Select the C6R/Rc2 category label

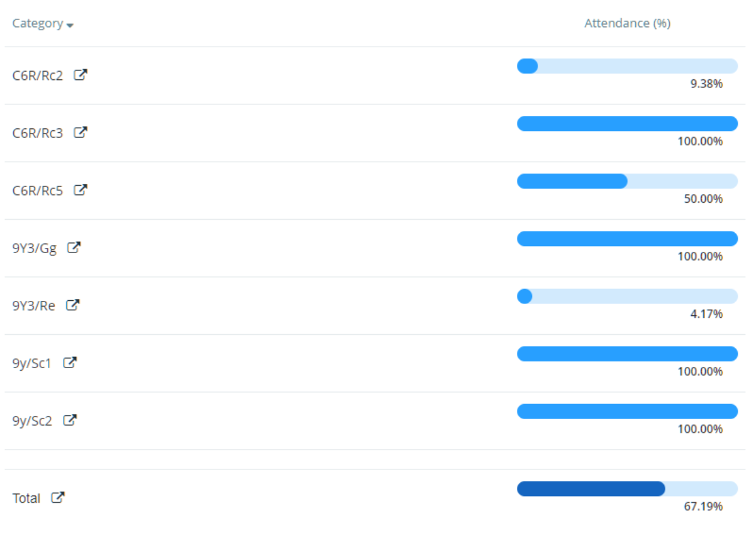(x=38, y=76)
